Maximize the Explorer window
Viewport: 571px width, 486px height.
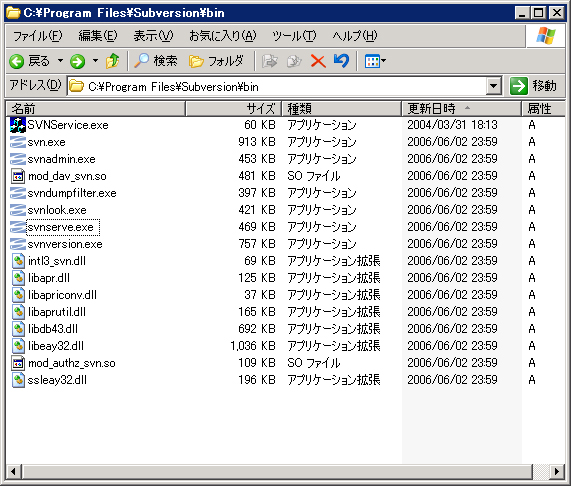[x=539, y=13]
